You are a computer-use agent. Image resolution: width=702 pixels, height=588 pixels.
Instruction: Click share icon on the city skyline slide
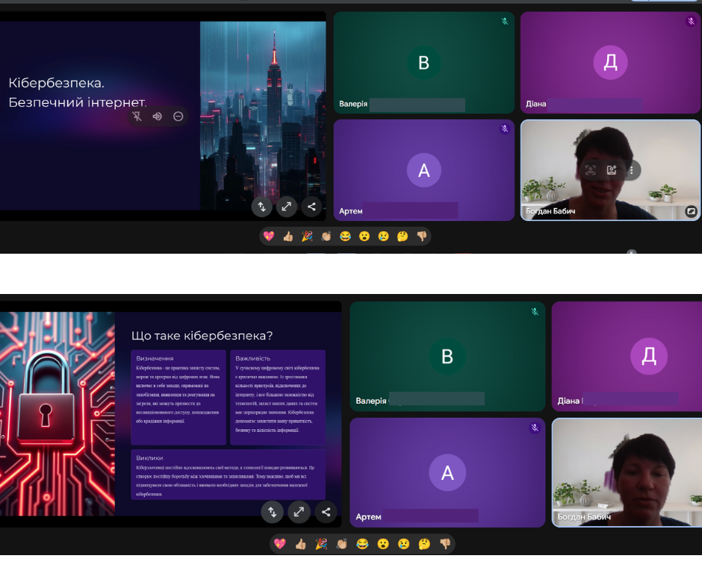point(311,207)
